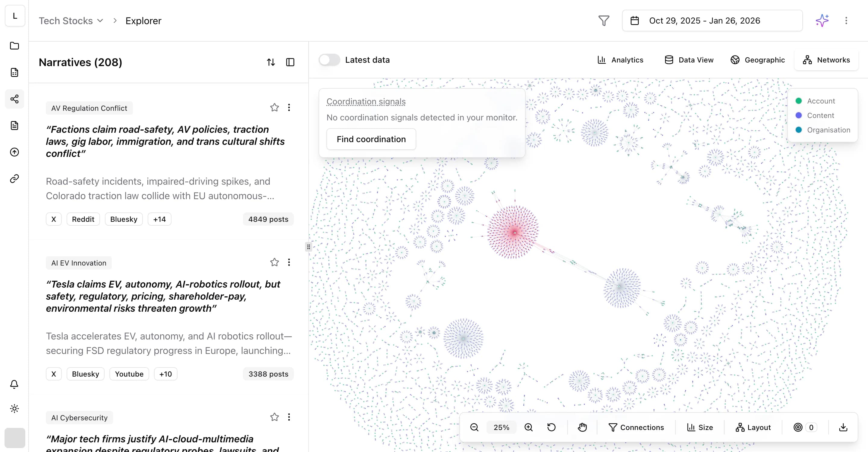
Task: Click the reset rotation icon in the graph toolbar
Action: 551,427
